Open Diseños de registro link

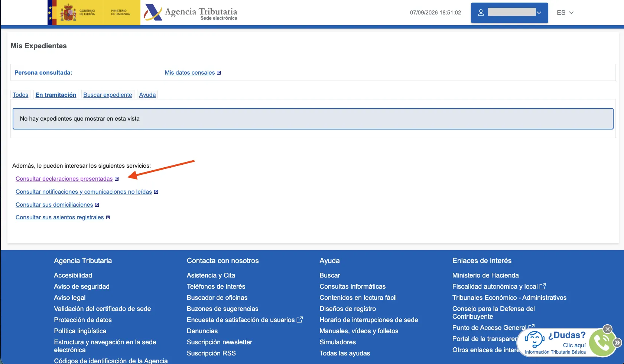pyautogui.click(x=348, y=309)
